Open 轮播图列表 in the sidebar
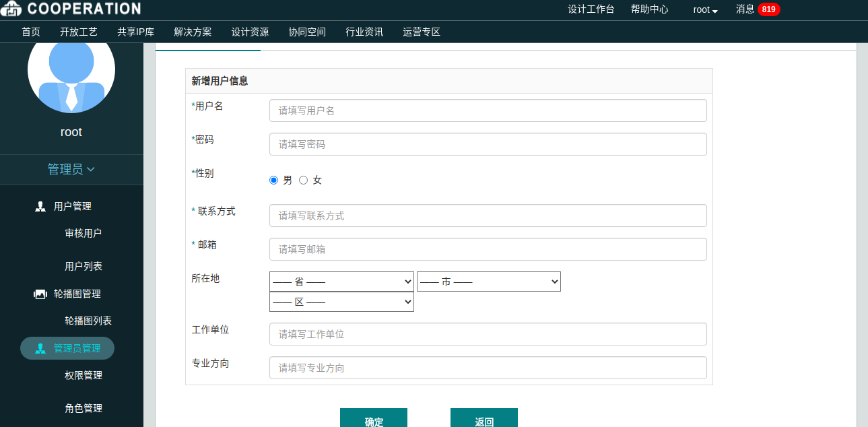 [x=88, y=321]
